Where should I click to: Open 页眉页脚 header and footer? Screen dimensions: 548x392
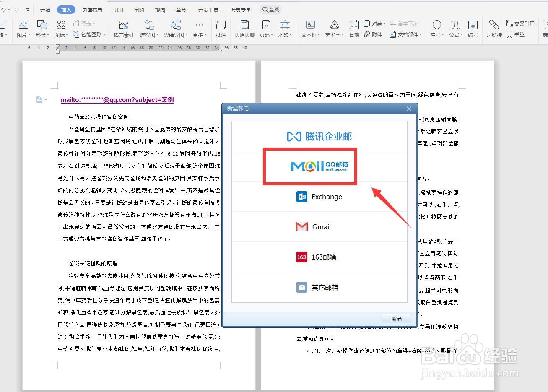pos(244,29)
